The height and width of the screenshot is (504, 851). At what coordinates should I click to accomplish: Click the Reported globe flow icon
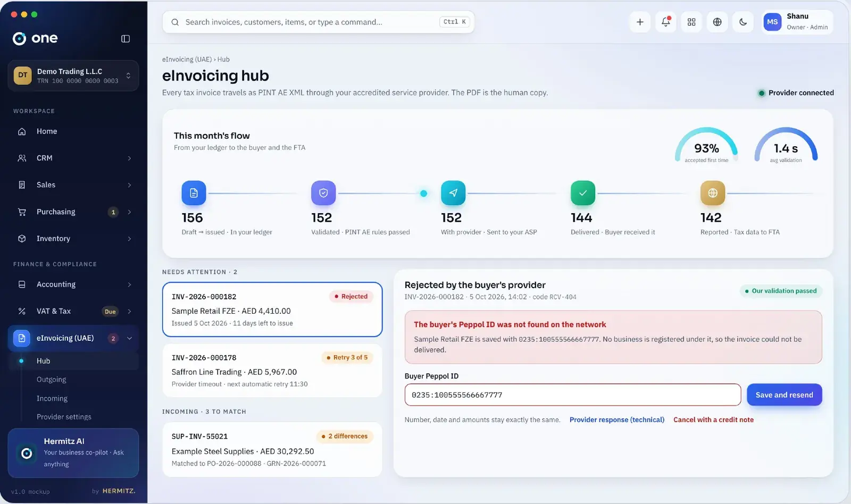tap(713, 193)
